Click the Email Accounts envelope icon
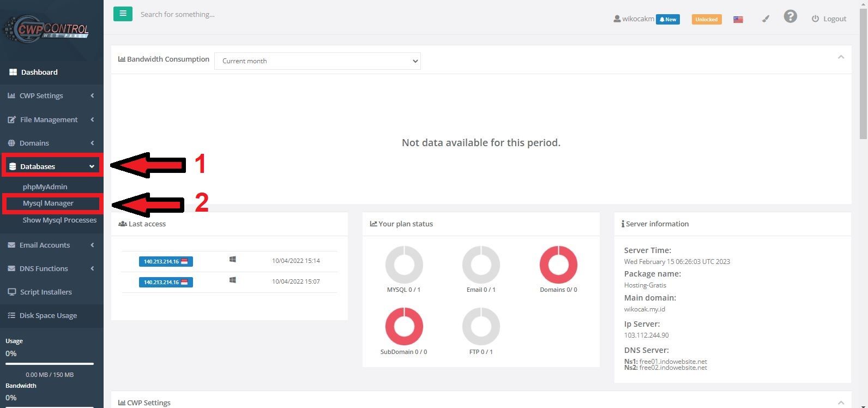 tap(11, 245)
